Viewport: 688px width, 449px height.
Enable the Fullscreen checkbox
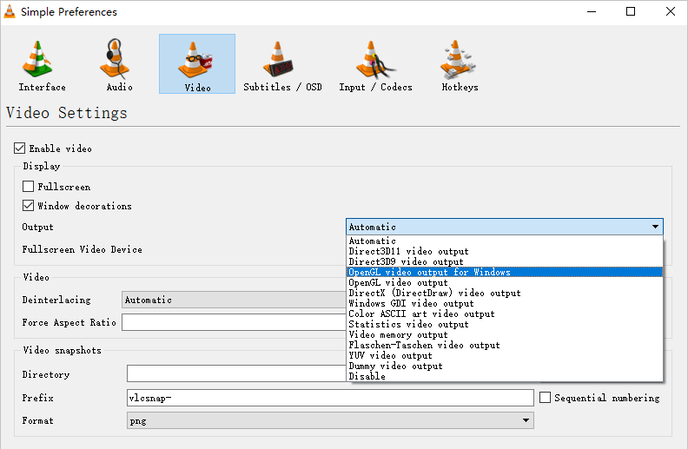click(28, 187)
